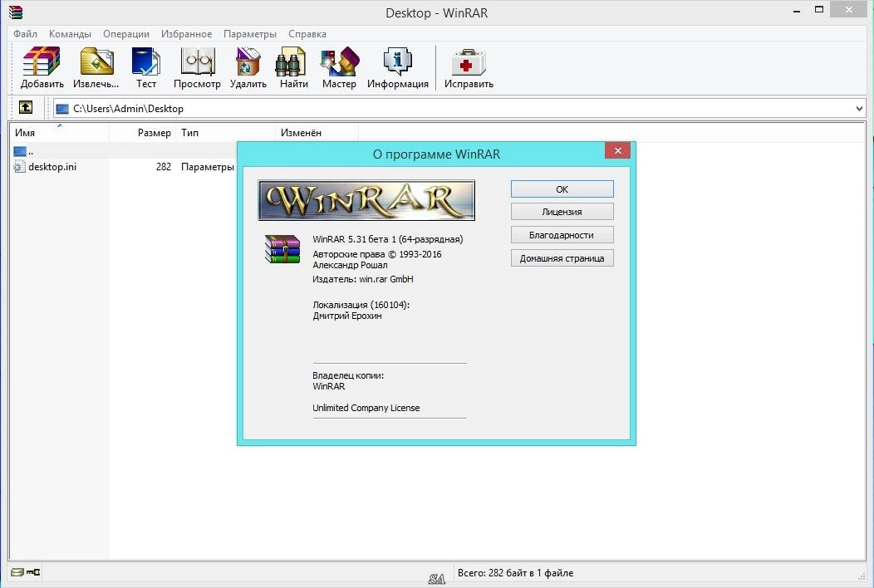Sort file list by Изменён column
The image size is (874, 588).
tap(317, 133)
